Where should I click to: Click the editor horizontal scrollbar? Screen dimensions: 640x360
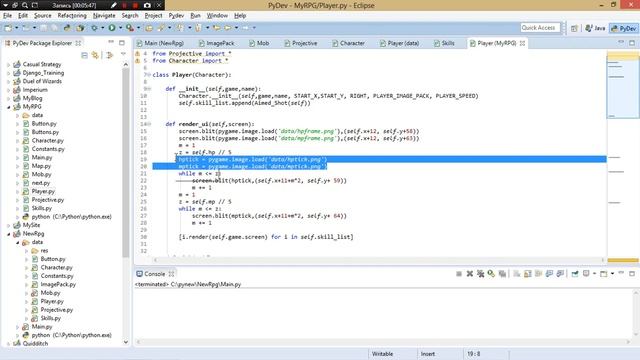379,260
